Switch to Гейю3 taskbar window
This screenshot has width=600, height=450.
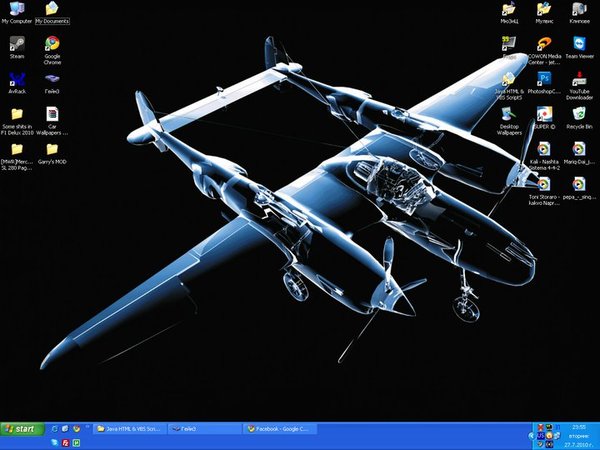point(205,429)
